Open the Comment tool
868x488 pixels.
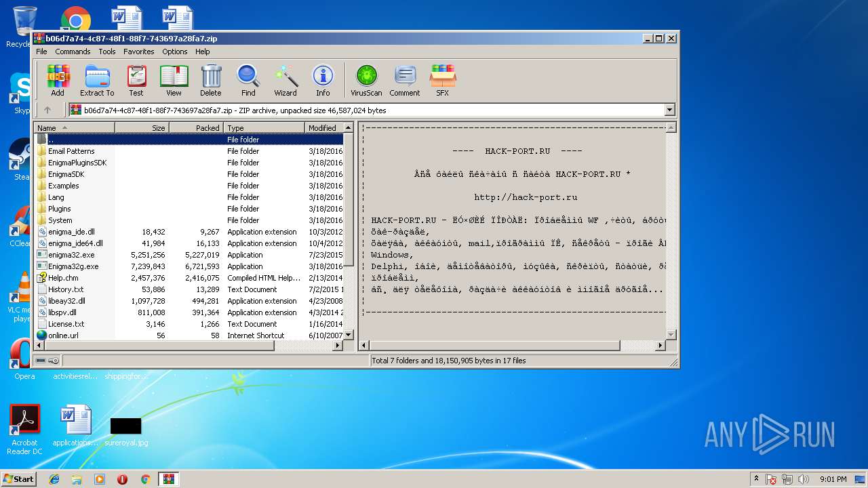tap(405, 81)
